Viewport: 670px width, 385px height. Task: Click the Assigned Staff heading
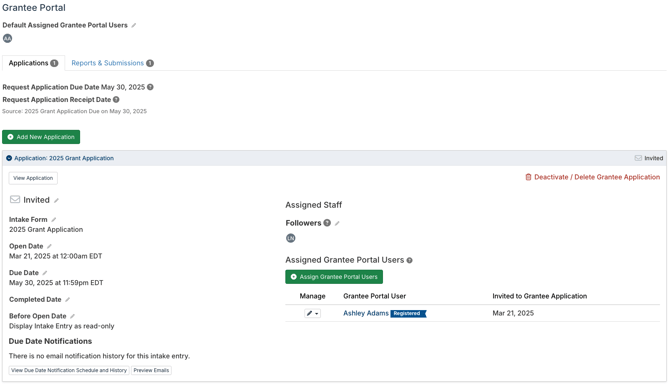pos(314,205)
